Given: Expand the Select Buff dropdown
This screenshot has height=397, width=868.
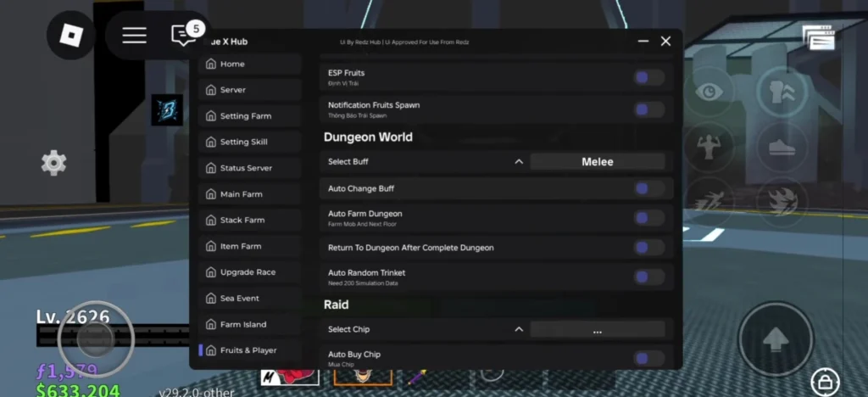Looking at the screenshot, I should 519,161.
